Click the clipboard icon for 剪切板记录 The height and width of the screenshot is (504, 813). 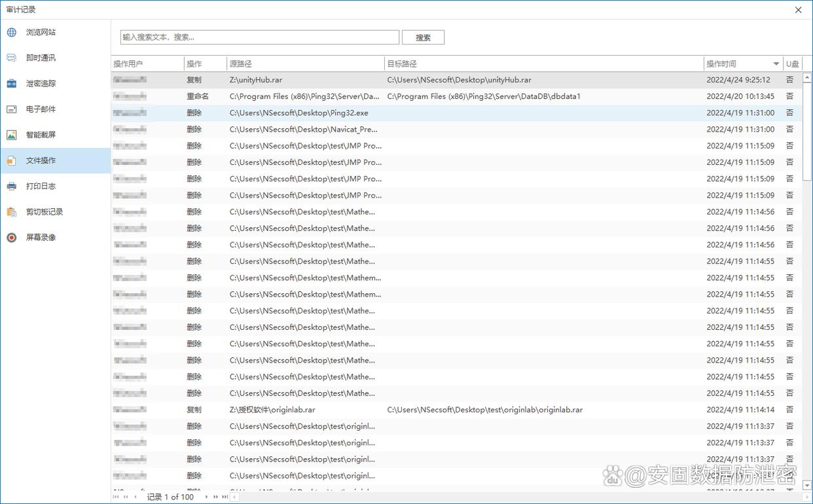click(12, 212)
